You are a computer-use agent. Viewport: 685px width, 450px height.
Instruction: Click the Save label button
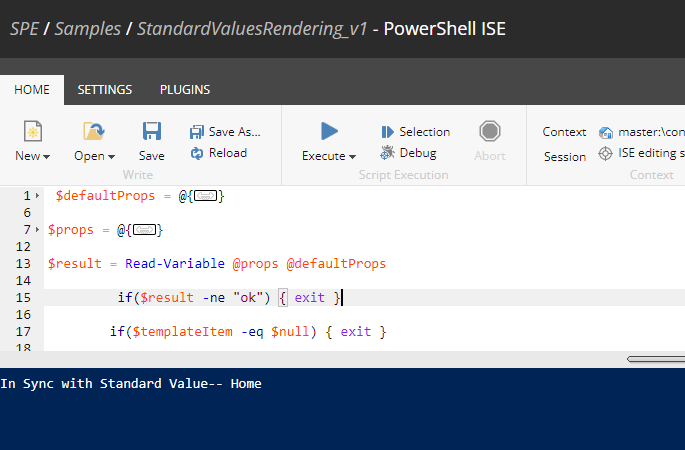click(152, 156)
